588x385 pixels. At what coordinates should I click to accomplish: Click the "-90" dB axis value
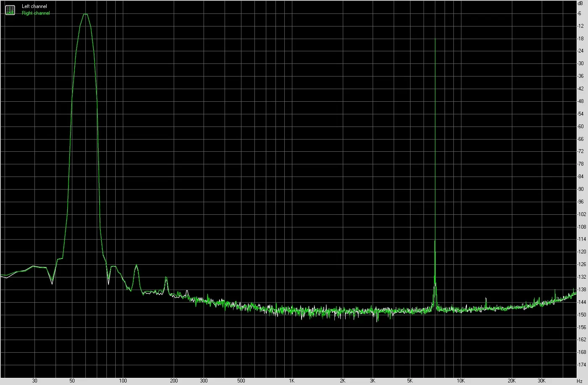click(580, 189)
